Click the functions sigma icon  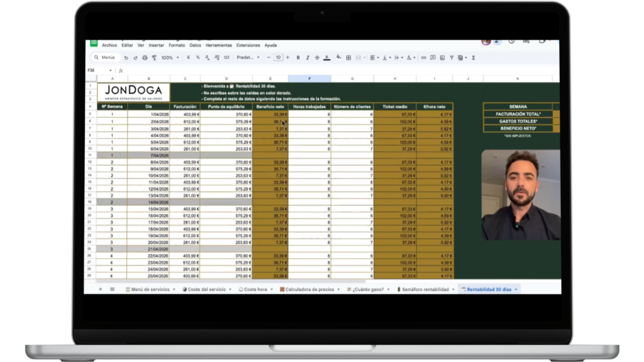coord(473,58)
